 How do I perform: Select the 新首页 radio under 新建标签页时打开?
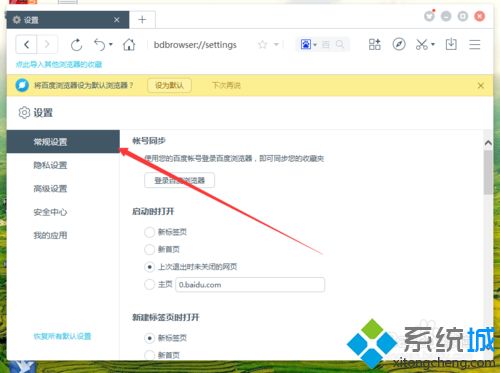pyautogui.click(x=149, y=355)
